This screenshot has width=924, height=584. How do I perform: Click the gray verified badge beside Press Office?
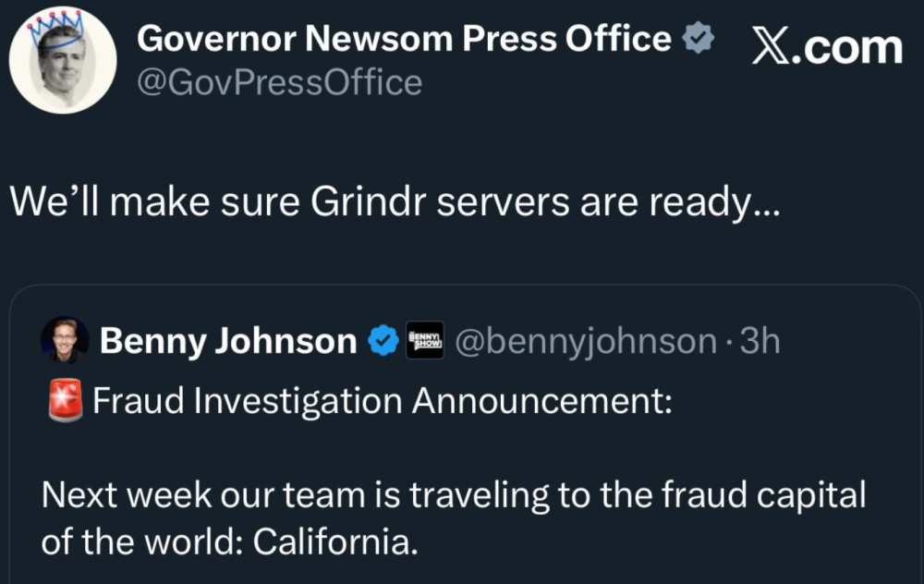(698, 39)
